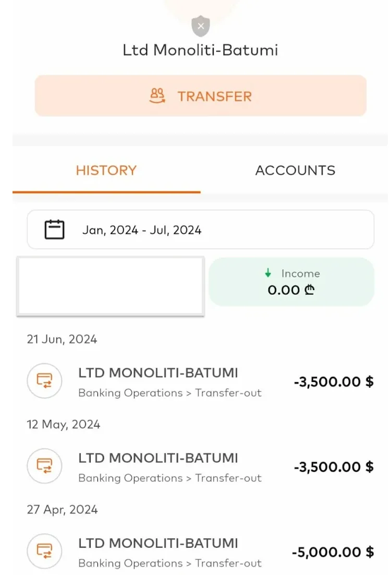Tap the blank white card beside Income
The height and width of the screenshot is (575, 392).
point(111,286)
